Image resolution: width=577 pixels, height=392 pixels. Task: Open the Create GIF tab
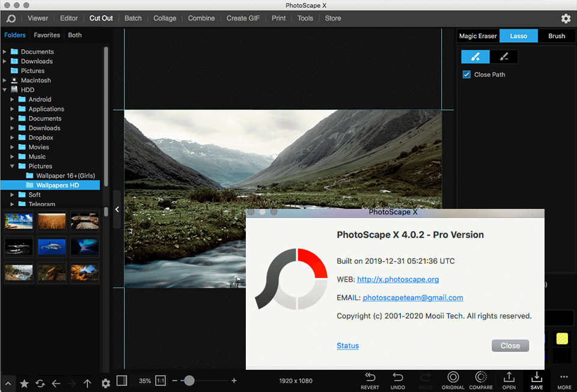click(243, 19)
